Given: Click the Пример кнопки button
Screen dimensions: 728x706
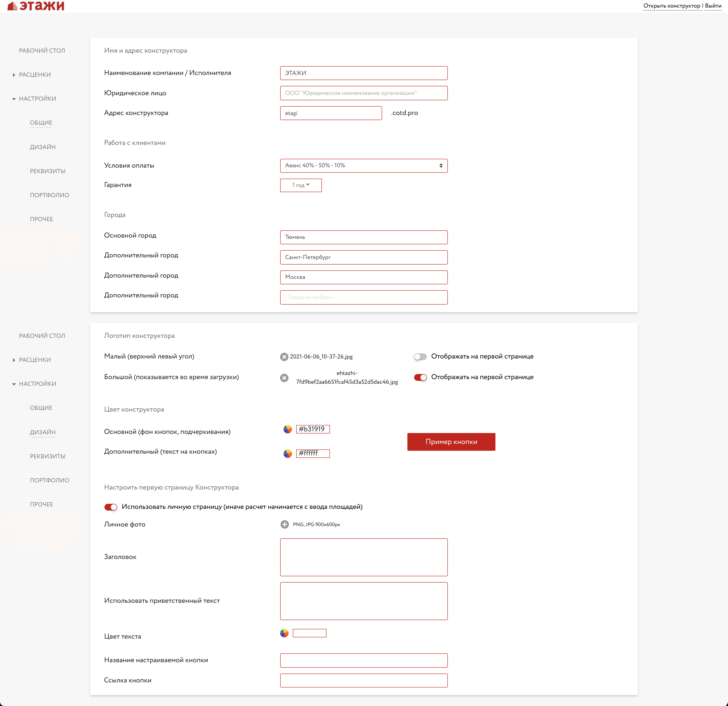Looking at the screenshot, I should click(x=451, y=442).
